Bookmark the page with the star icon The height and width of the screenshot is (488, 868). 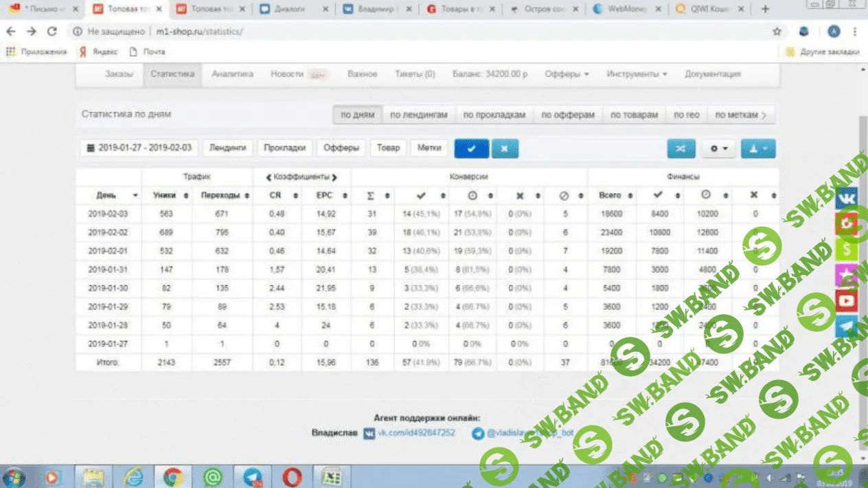777,32
